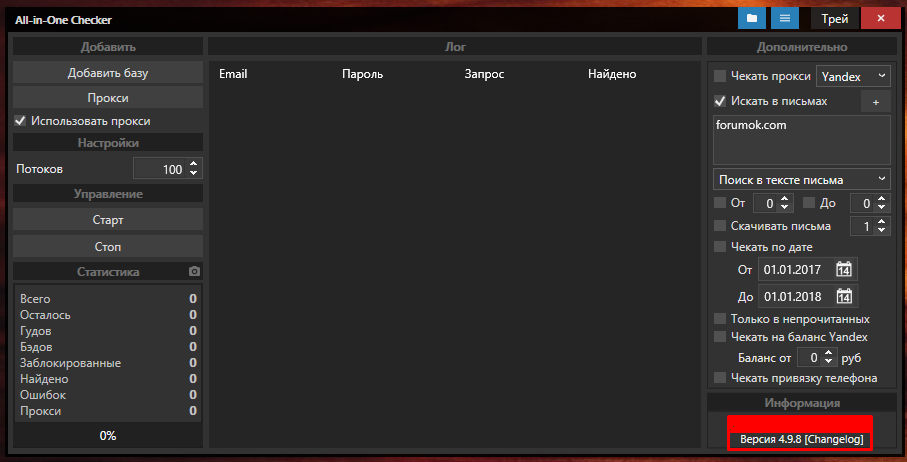Open the blue hamburger menu icon
This screenshot has width=907, height=462.
(786, 18)
